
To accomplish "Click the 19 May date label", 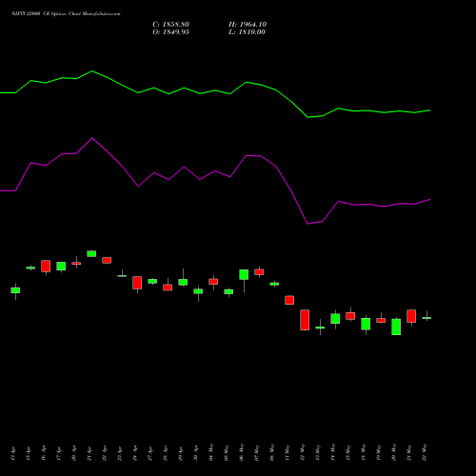I will pos(379,452).
